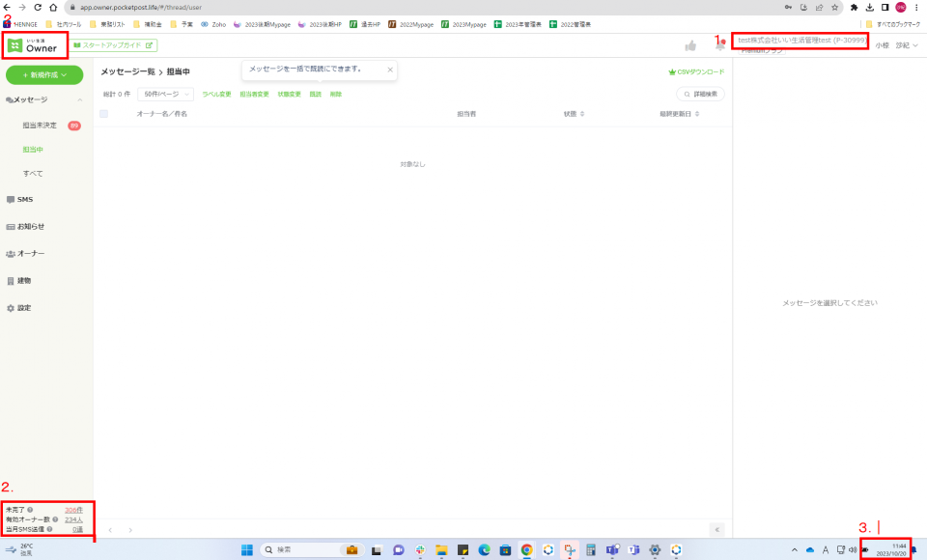Collapse the メッセージ sidebar section
Viewport: 927px width, 560px height.
80,100
